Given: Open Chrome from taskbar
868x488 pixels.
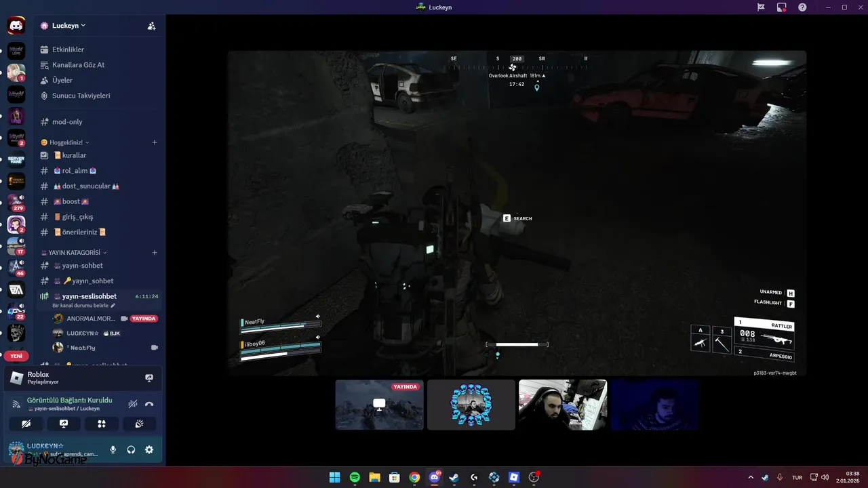Looking at the screenshot, I should tap(414, 477).
